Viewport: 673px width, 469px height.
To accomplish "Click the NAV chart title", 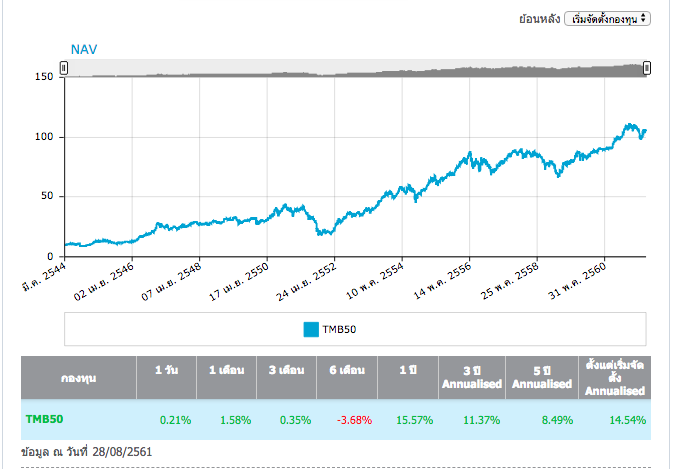I will [84, 48].
